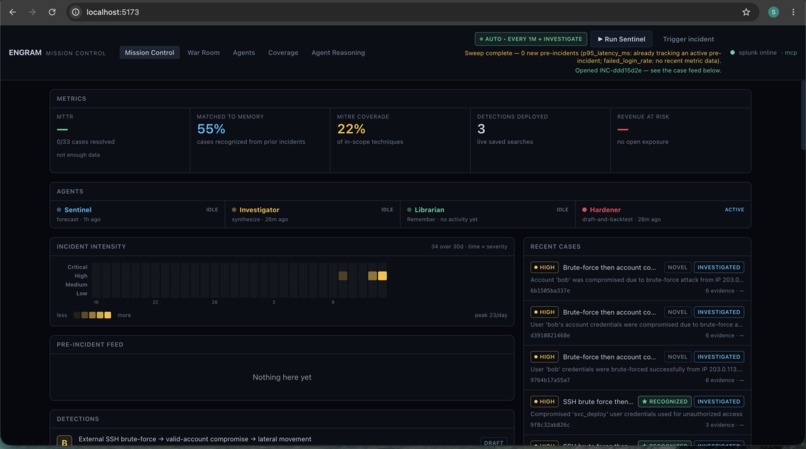The image size is (806, 449).
Task: Click the Hardener ACTIVE status label
Action: tap(734, 210)
